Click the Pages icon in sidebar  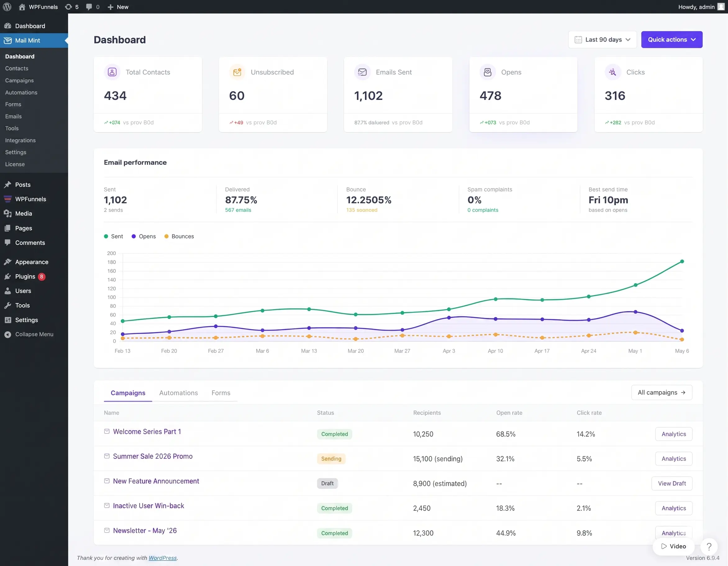[8, 228]
